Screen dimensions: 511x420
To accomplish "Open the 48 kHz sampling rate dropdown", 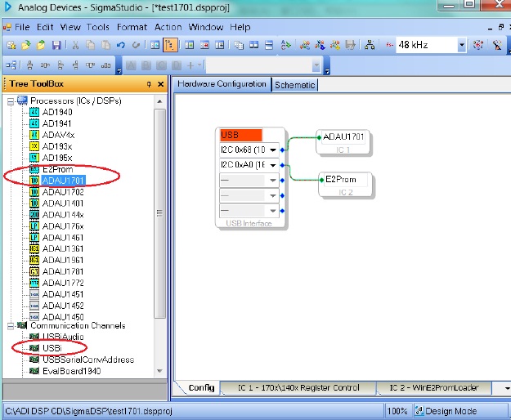I will [462, 45].
